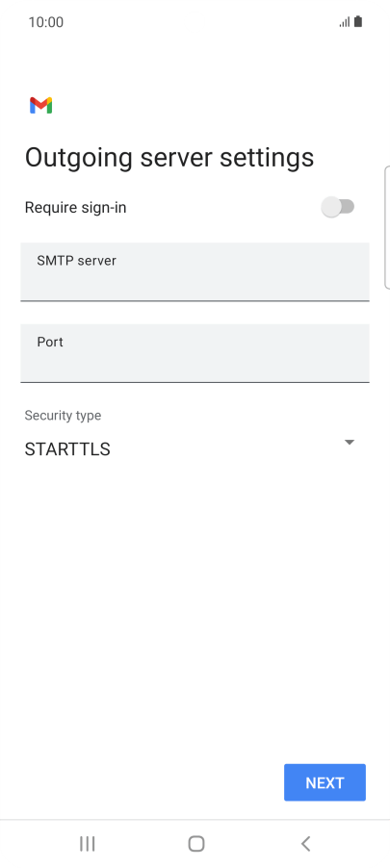The height and width of the screenshot is (868, 390).
Task: Go to home screen via the home icon
Action: click(x=196, y=844)
